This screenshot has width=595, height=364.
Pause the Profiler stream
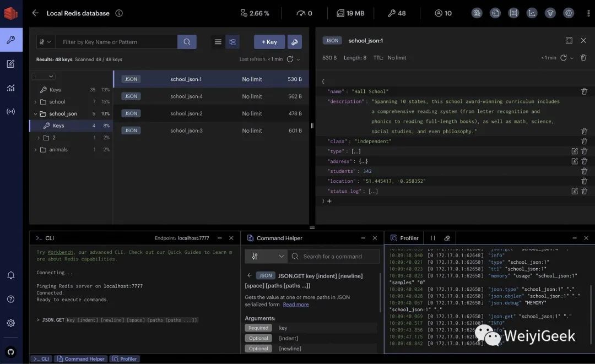point(432,238)
